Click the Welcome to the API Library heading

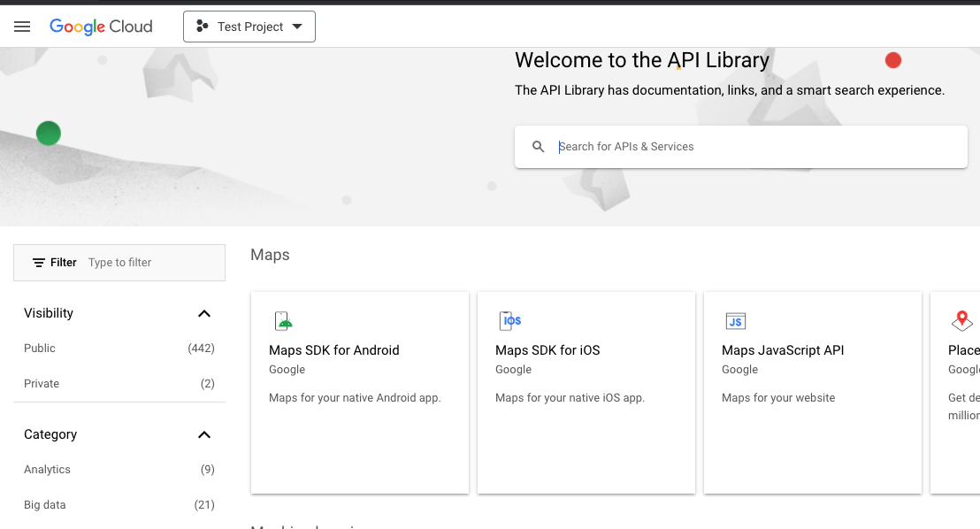[x=642, y=60]
